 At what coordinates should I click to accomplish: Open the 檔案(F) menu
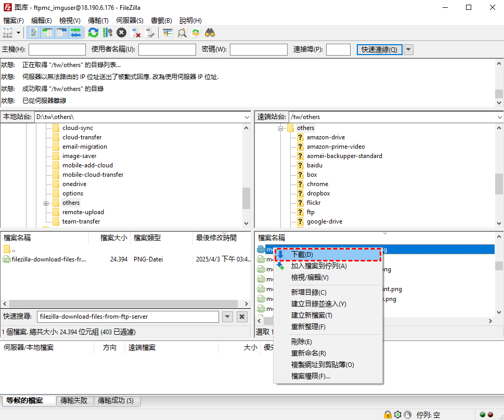pyautogui.click(x=14, y=21)
